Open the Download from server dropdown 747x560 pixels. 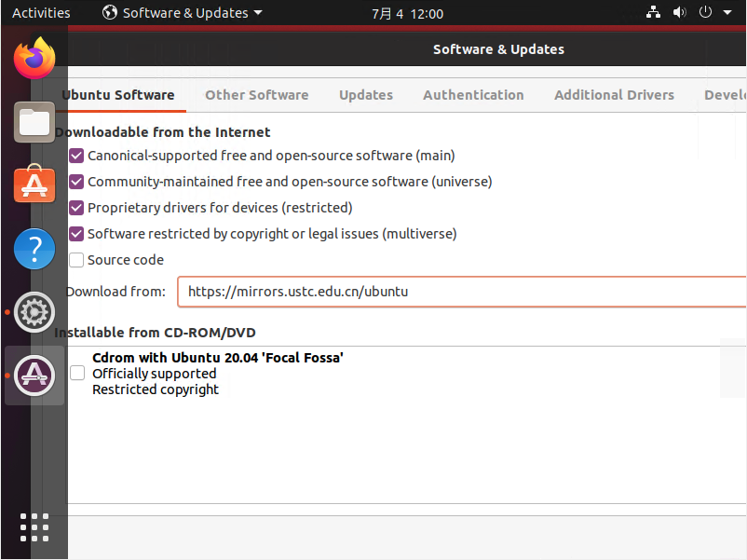461,292
